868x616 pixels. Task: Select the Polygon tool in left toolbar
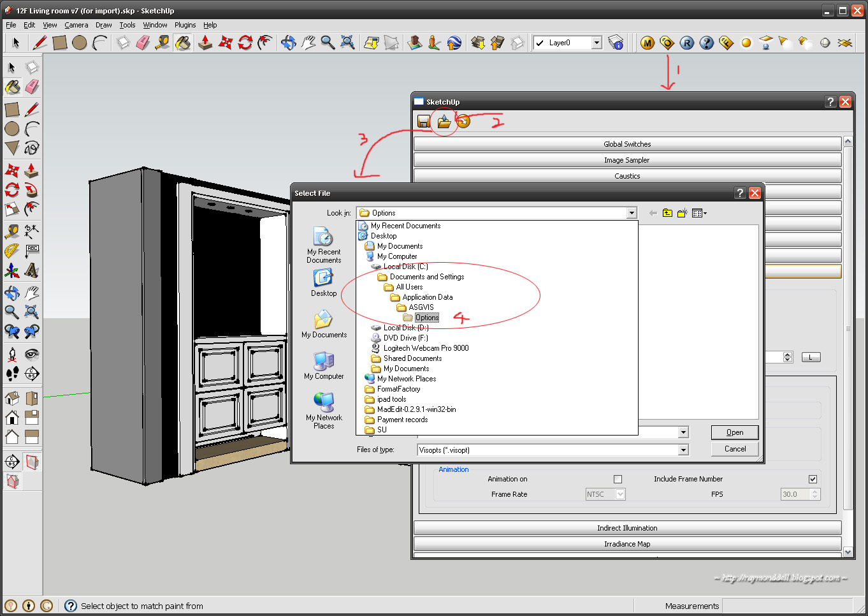pos(12,148)
